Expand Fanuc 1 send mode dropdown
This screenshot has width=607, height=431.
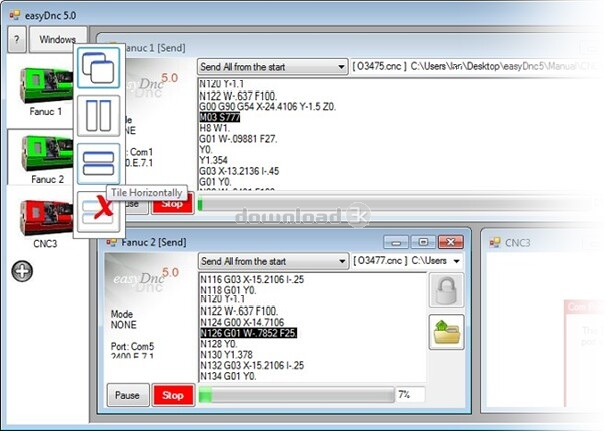tap(341, 67)
